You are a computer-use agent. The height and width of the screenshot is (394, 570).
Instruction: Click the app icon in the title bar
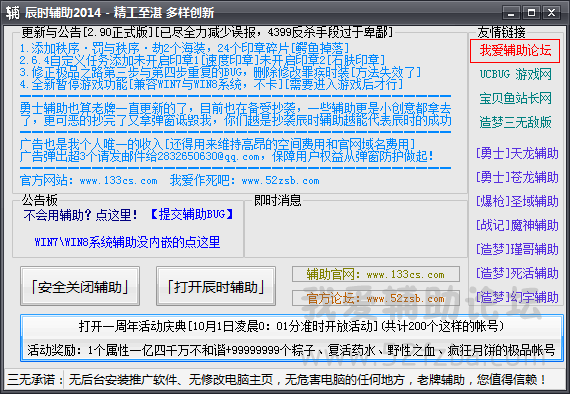click(x=13, y=13)
